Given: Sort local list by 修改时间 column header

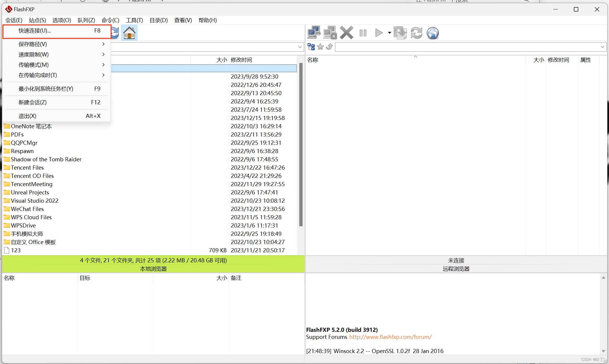Looking at the screenshot, I should [x=263, y=60].
